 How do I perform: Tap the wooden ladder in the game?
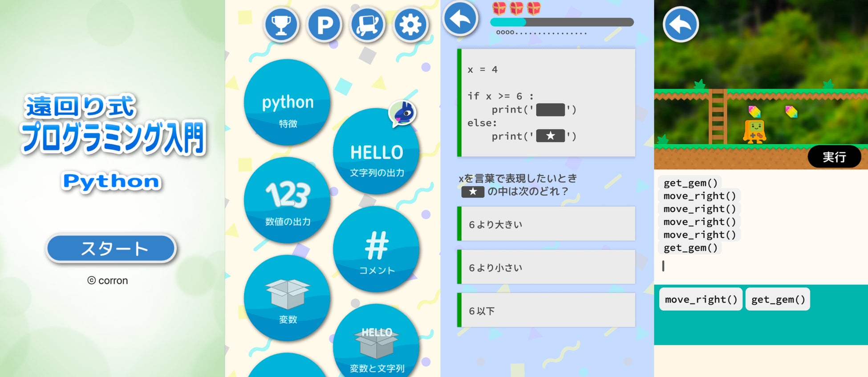pyautogui.click(x=718, y=116)
